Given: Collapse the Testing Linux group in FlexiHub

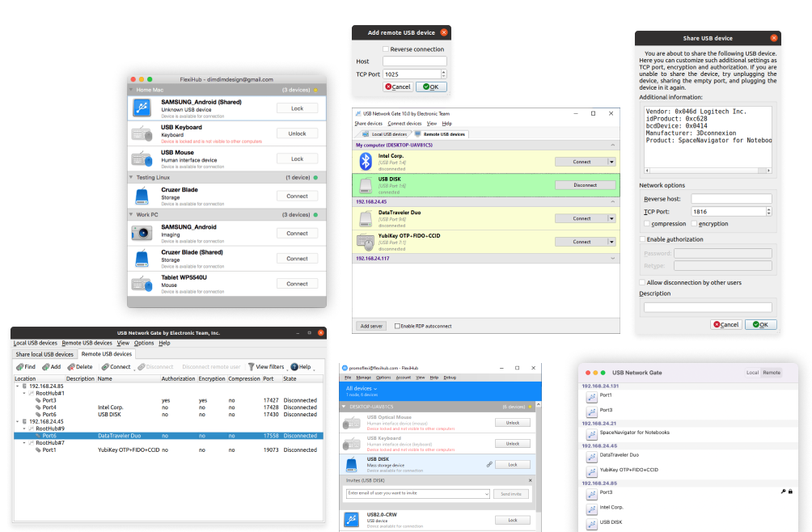Looking at the screenshot, I should [131, 177].
